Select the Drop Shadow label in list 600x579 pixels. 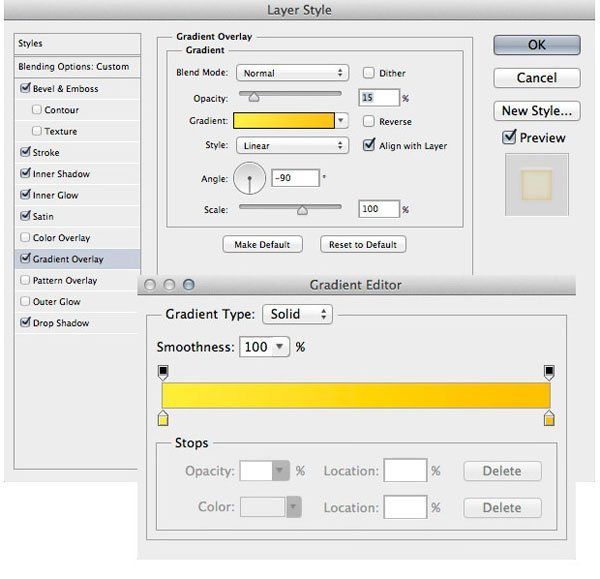tap(61, 323)
